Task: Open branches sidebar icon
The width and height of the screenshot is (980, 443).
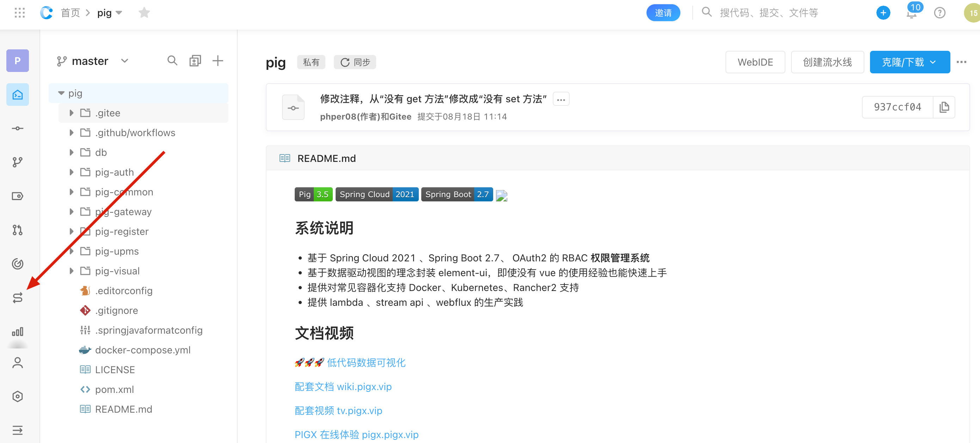Action: pyautogui.click(x=18, y=162)
